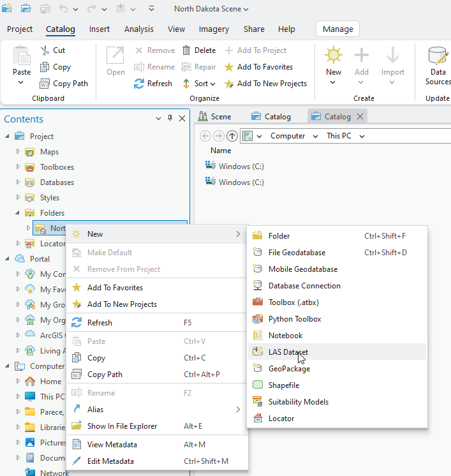Click Add To New Projects in context menu
The height and width of the screenshot is (476, 451).
pos(156,304)
